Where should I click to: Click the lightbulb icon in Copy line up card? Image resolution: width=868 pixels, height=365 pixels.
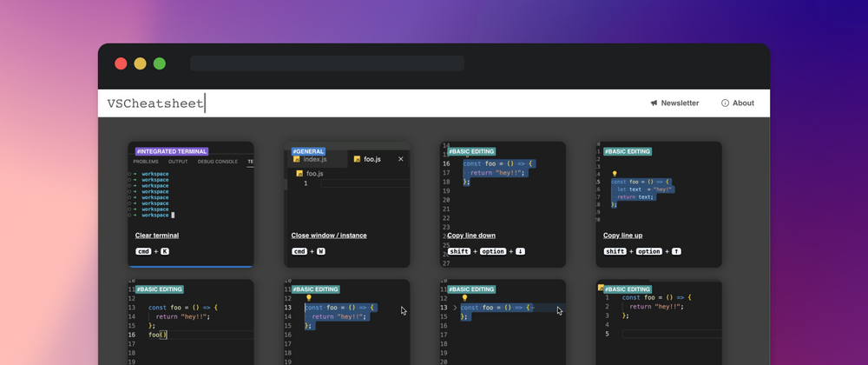(615, 174)
